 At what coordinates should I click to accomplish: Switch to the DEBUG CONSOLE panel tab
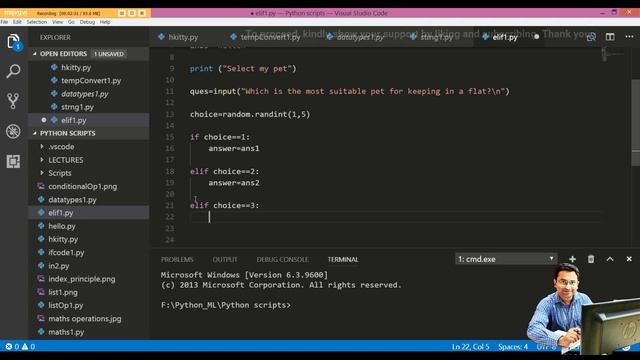click(x=282, y=260)
